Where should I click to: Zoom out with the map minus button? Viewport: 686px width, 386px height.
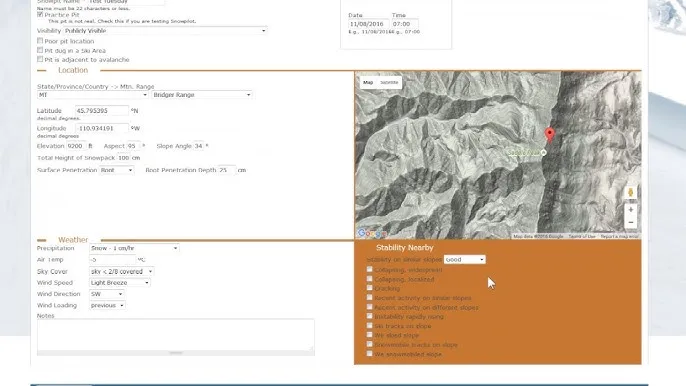click(x=630, y=222)
